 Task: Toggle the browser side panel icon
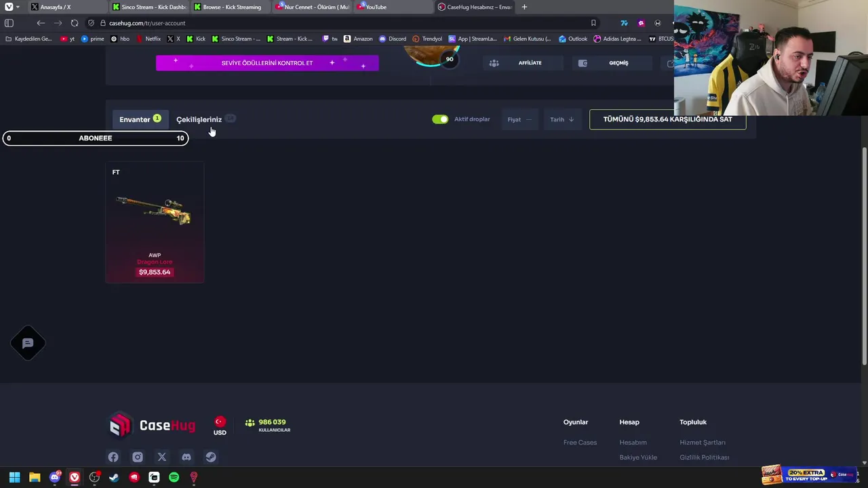(x=9, y=23)
